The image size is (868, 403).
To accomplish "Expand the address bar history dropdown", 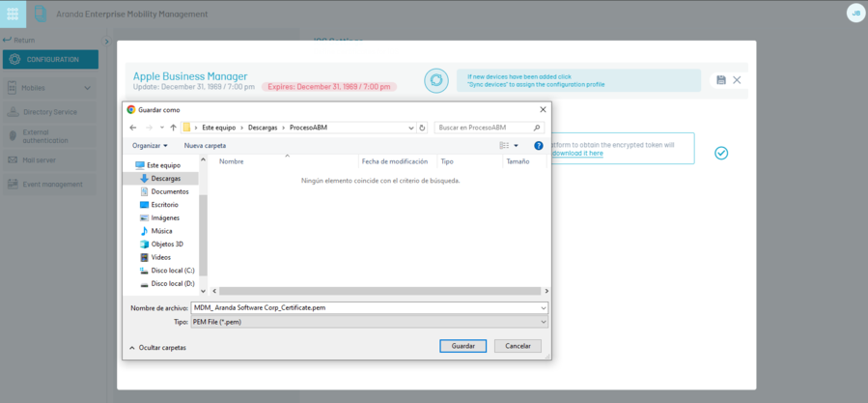I will point(411,128).
